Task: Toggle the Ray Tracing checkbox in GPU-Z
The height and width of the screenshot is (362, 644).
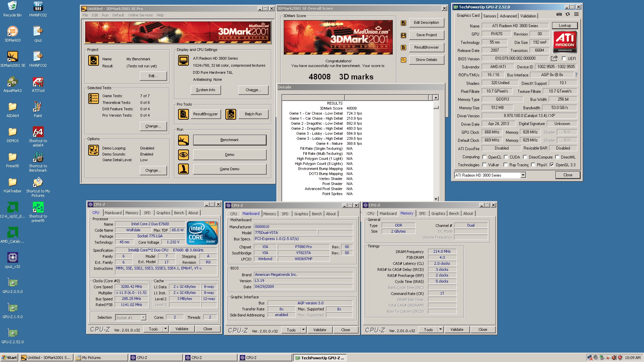Action: [505, 165]
